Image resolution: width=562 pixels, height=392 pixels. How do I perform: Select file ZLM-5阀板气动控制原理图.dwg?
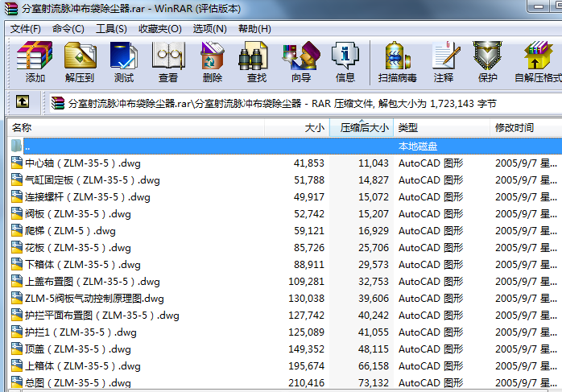[x=94, y=298]
